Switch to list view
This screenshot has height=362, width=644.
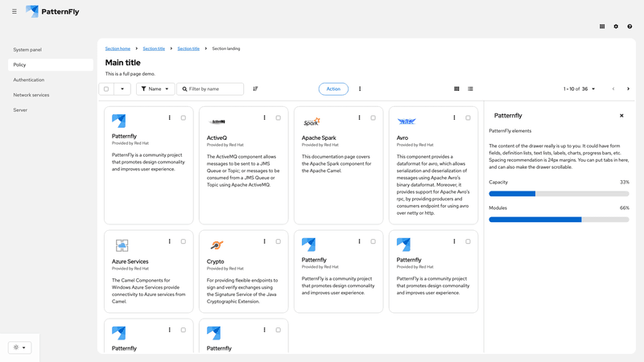(x=470, y=88)
